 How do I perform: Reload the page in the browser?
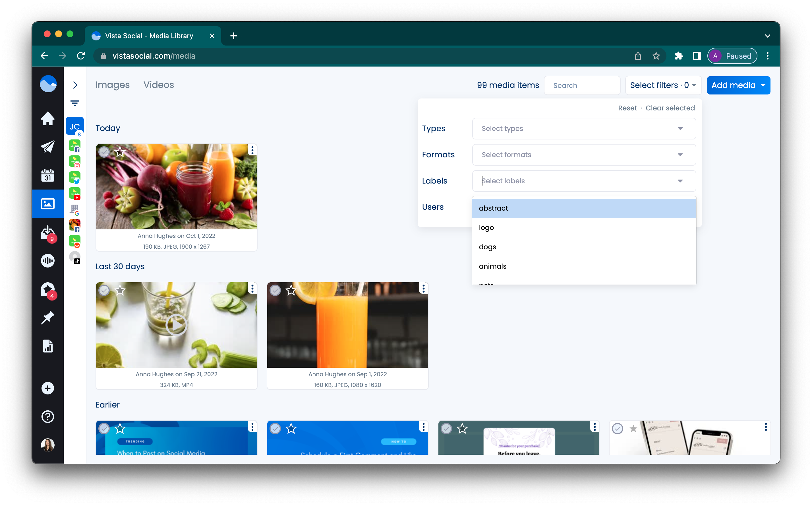click(x=81, y=56)
